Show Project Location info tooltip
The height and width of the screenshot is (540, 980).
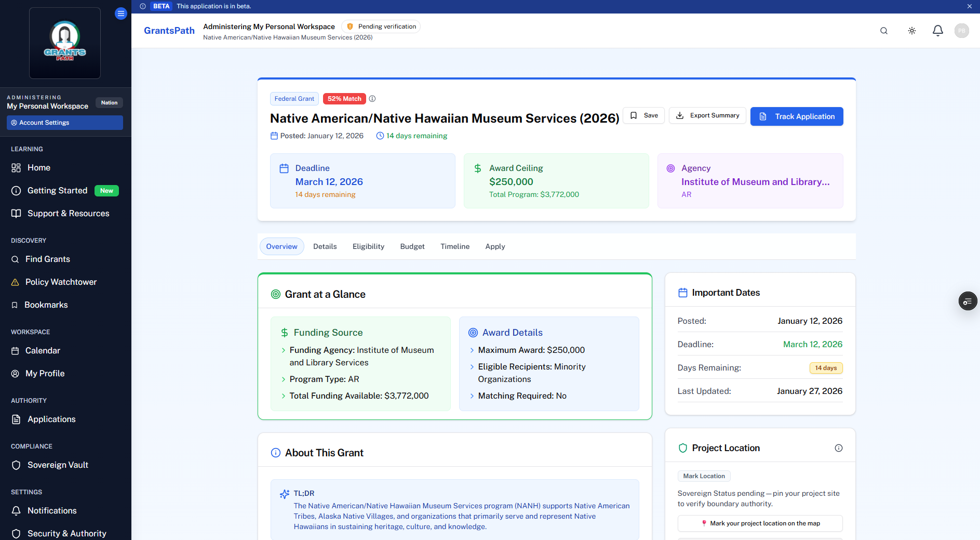(x=839, y=448)
